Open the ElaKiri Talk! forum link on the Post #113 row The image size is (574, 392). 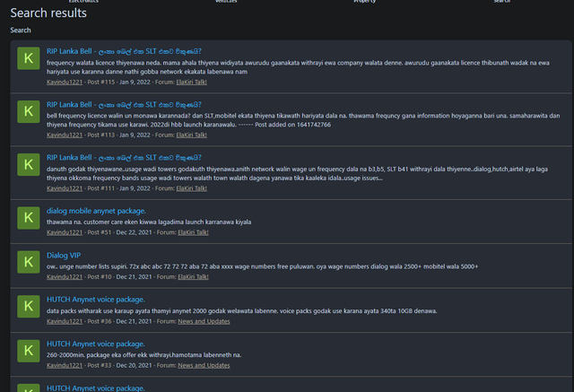tap(191, 135)
